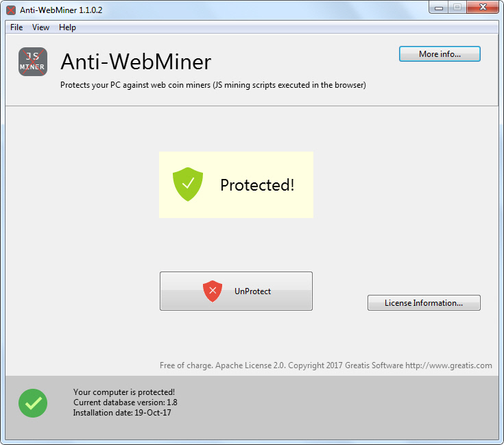This screenshot has height=445, width=504.
Task: Click the Protected! status banner
Action: tap(236, 184)
